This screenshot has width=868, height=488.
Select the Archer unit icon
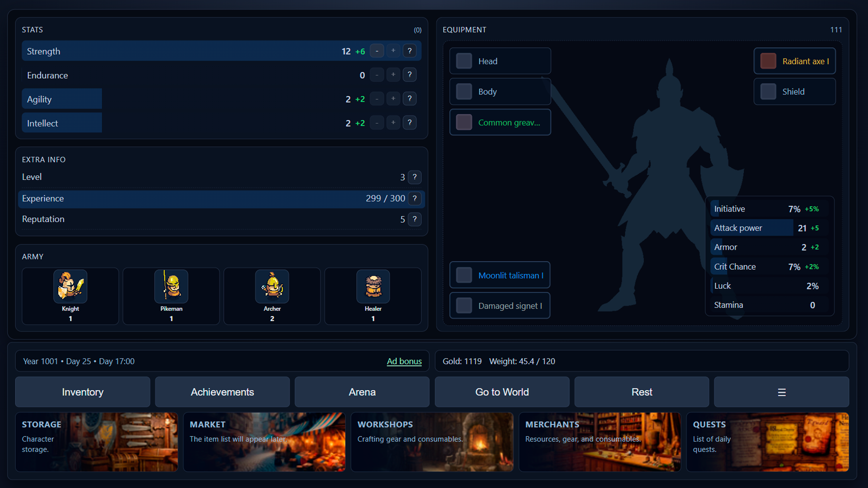[x=272, y=286]
